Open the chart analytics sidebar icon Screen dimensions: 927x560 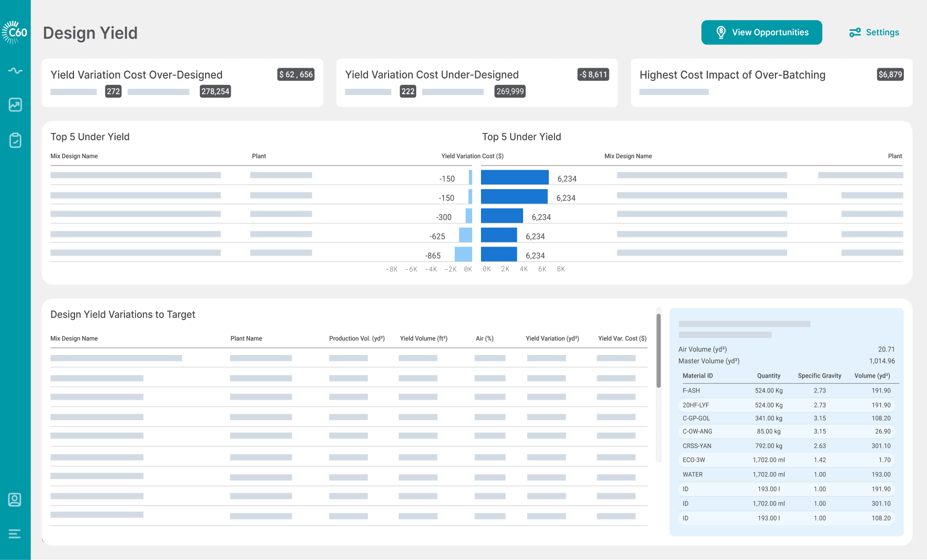(x=15, y=105)
